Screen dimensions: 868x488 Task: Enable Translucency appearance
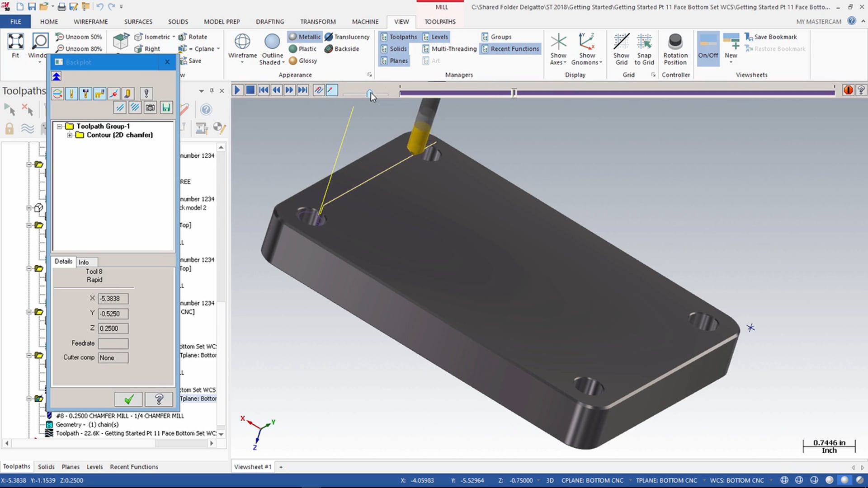[347, 37]
